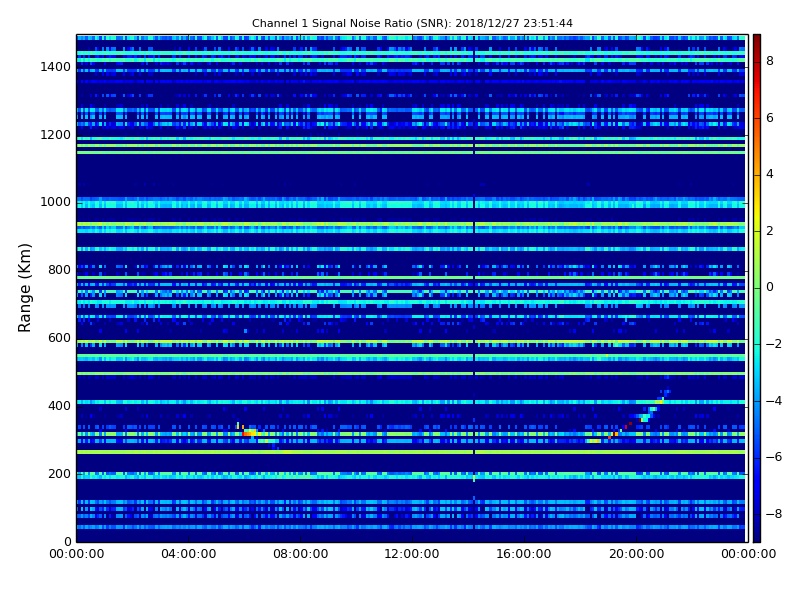Click the rising echo trace near 20:30 at 370 km
Viewport: 800px width, 600px height.
[646, 416]
